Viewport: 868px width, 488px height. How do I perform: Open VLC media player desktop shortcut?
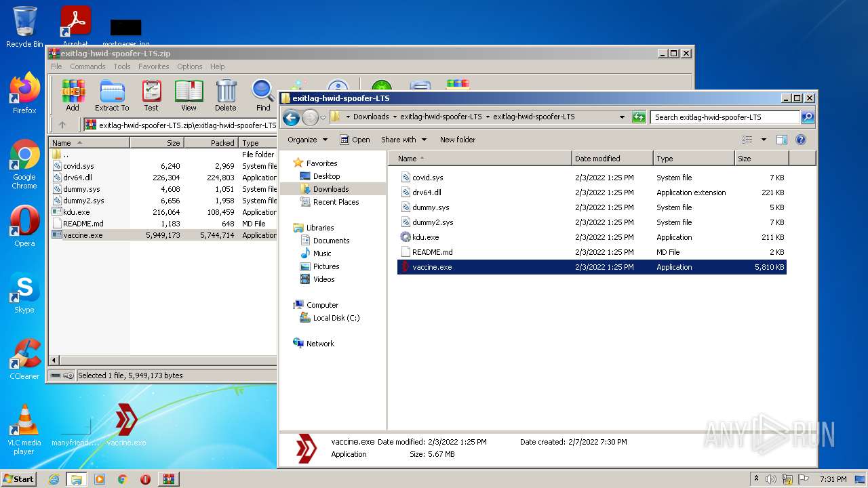[24, 430]
